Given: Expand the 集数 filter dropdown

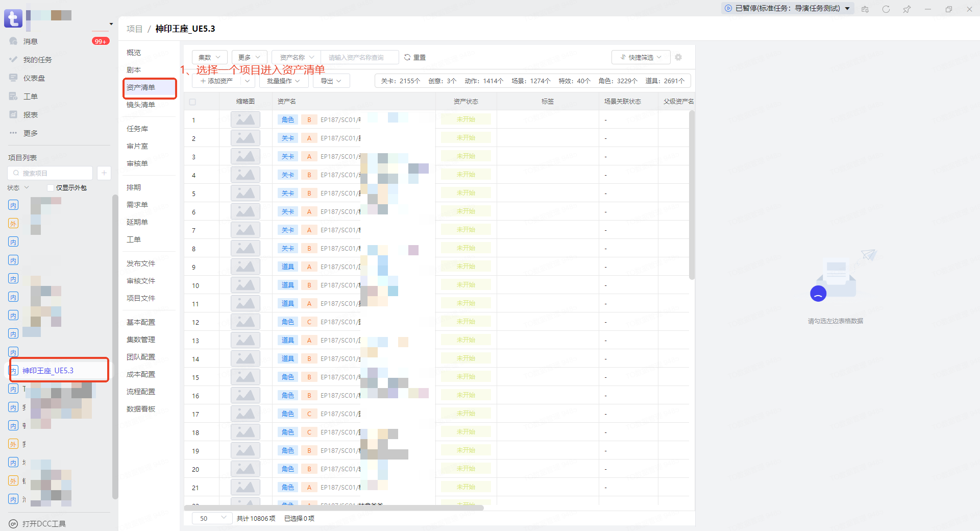Looking at the screenshot, I should point(209,57).
